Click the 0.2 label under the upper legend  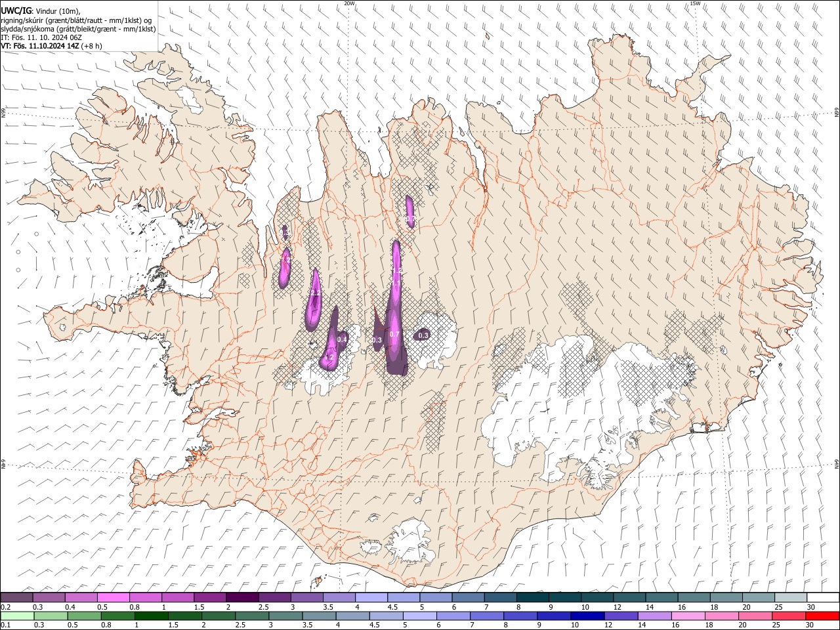pyautogui.click(x=5, y=607)
